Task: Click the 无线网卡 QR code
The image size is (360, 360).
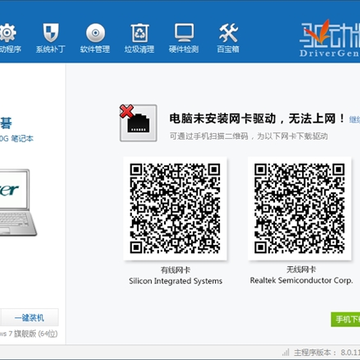Action: [x=299, y=208]
